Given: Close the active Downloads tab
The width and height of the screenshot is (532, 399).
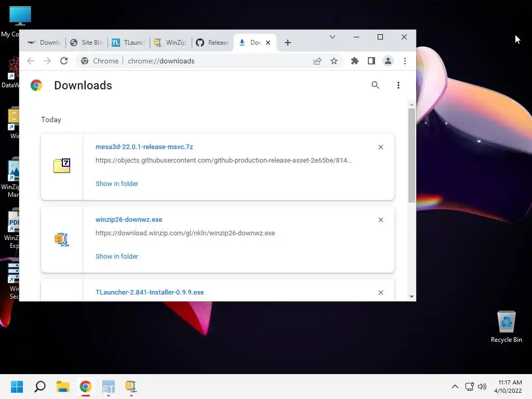Looking at the screenshot, I should (268, 43).
